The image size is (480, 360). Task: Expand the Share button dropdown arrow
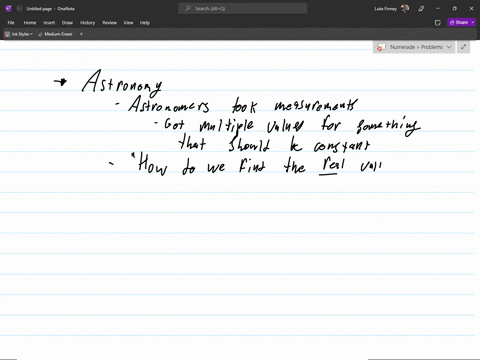coord(473,22)
